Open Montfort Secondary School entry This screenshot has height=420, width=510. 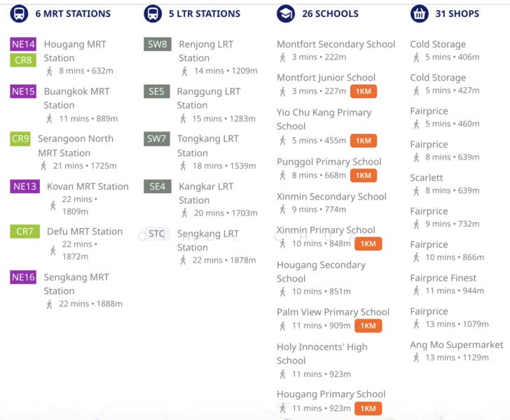336,44
